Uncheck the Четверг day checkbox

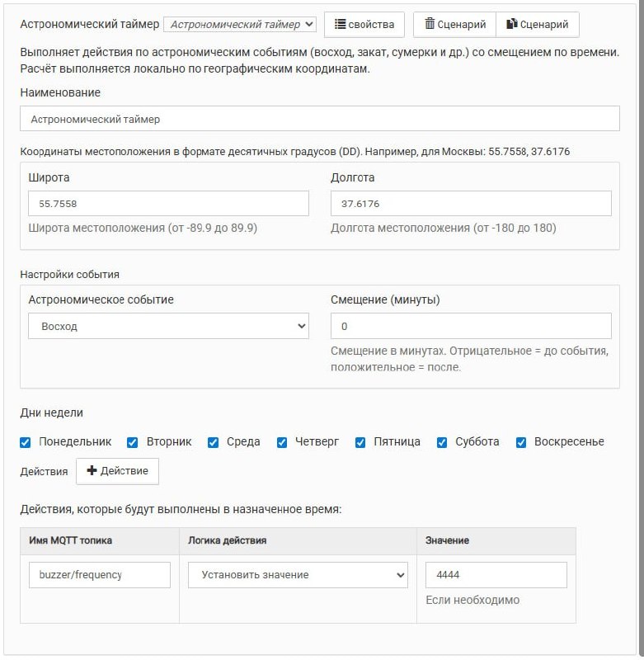pyautogui.click(x=282, y=442)
